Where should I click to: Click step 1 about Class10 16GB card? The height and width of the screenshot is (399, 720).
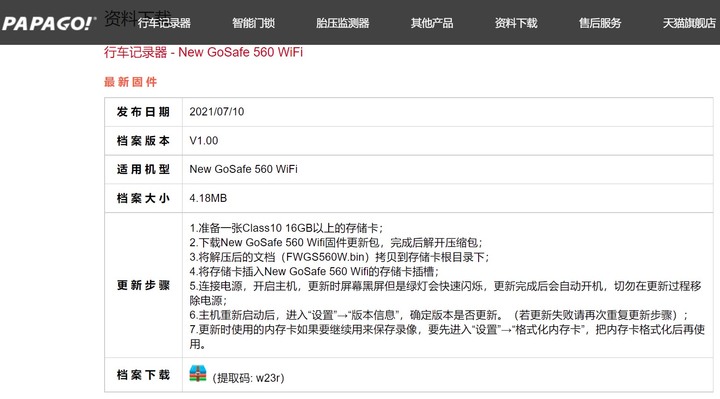286,228
